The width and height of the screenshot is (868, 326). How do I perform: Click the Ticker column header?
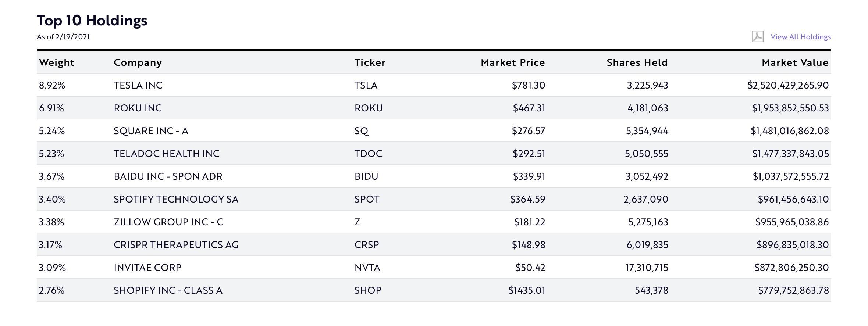point(370,62)
